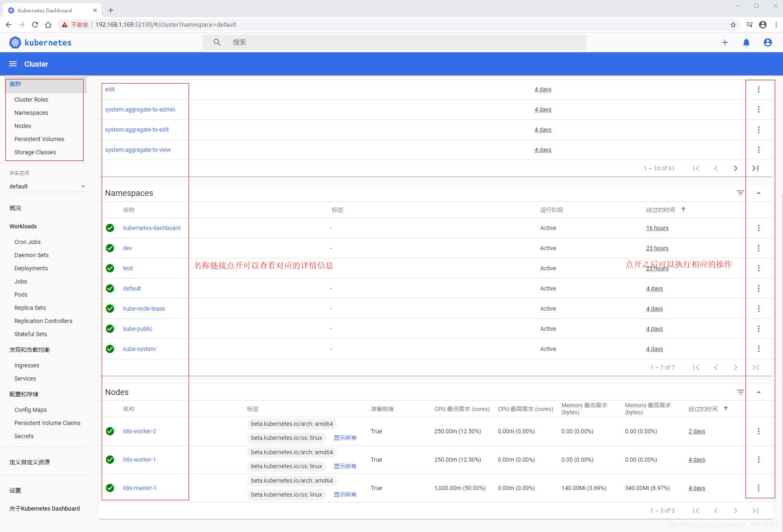
Task: Open Config Maps in sidebar
Action: 30,410
